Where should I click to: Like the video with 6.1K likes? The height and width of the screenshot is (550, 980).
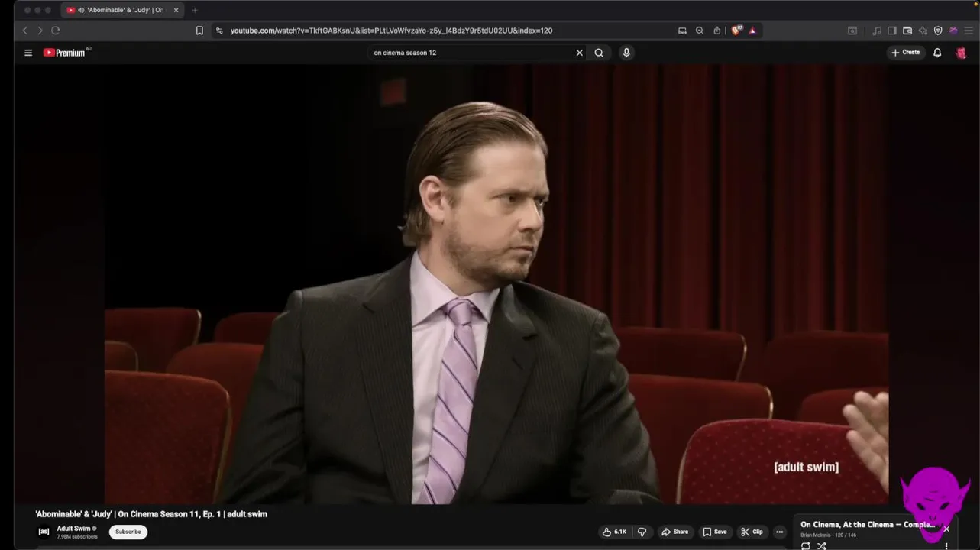coord(615,532)
